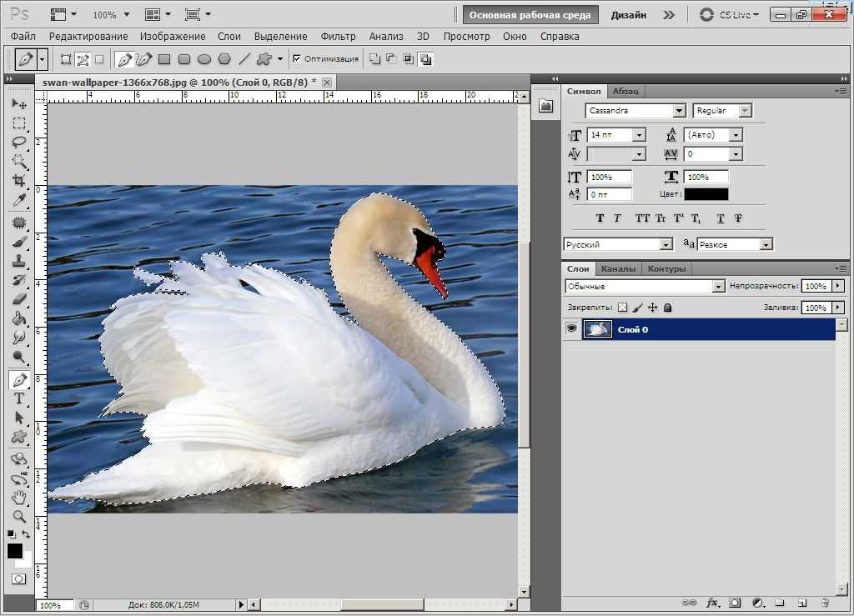854x616 pixels.
Task: Choose Rectangle shape in options bar
Action: 164,59
